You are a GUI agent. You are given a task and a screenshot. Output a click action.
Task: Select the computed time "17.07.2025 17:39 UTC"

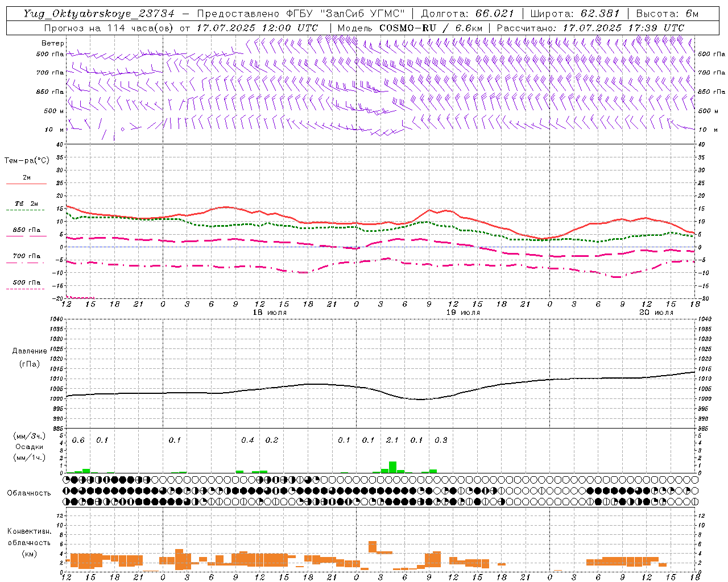tap(624, 28)
